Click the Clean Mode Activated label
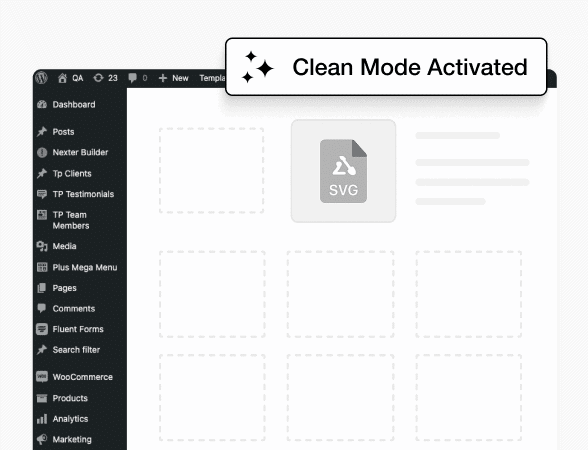Viewport: 588px width, 450px height. (x=410, y=67)
